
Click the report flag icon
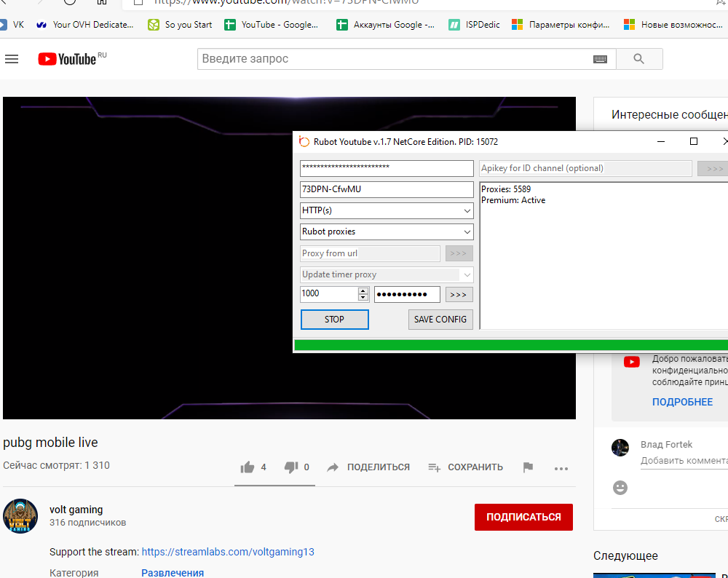[x=528, y=467]
